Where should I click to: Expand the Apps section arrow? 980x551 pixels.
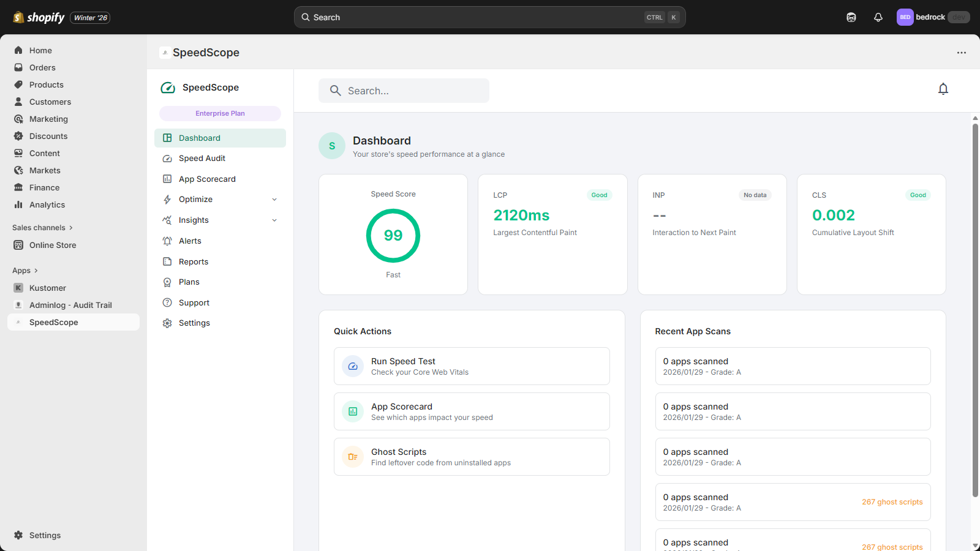click(36, 271)
